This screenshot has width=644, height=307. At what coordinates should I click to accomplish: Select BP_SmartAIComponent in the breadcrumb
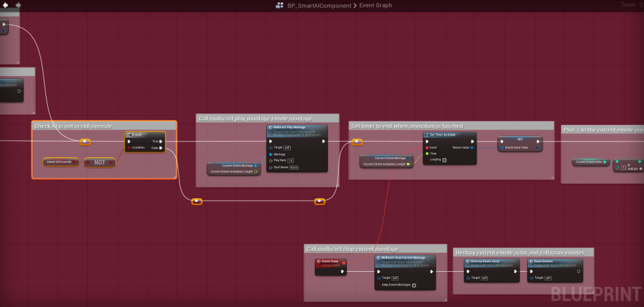(320, 6)
